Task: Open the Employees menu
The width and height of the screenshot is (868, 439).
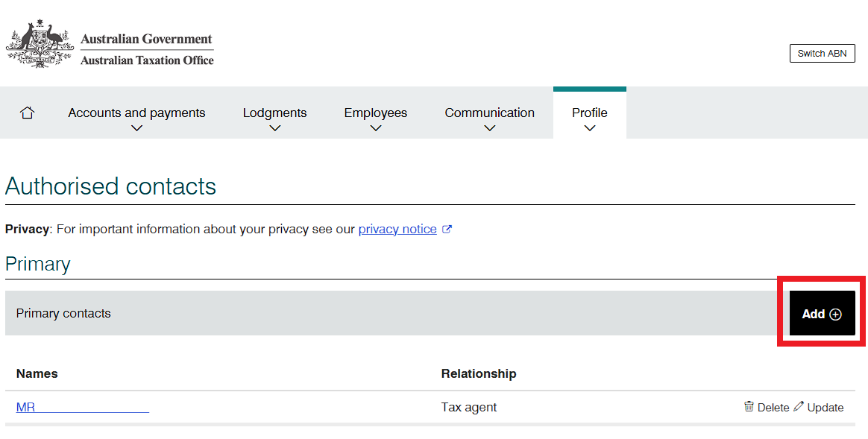Action: (x=375, y=113)
